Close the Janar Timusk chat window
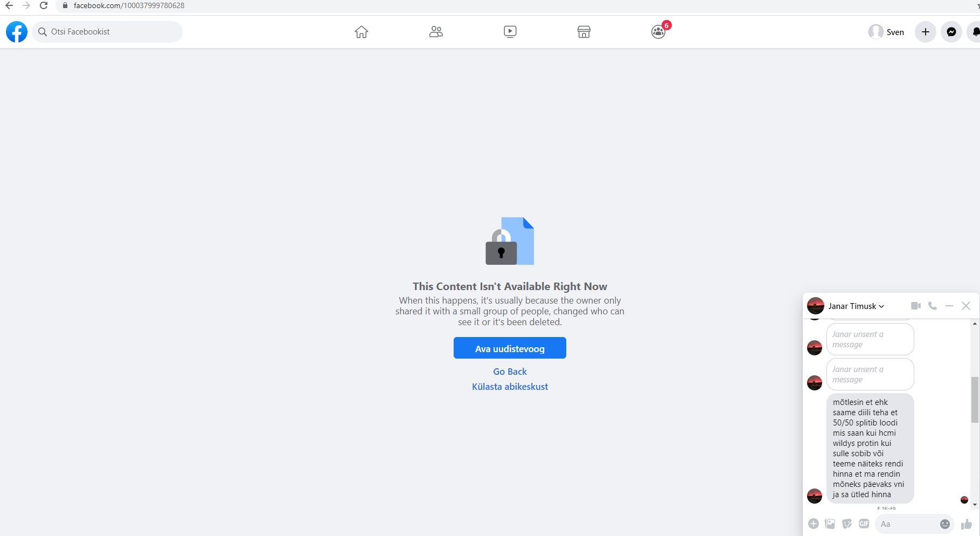 coord(966,306)
